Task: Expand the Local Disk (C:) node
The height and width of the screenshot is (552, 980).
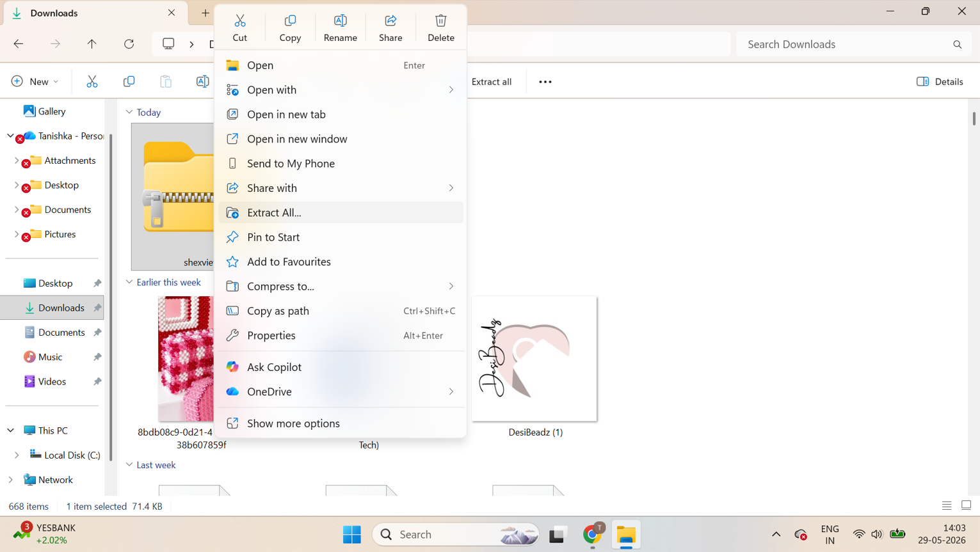Action: pos(16,455)
